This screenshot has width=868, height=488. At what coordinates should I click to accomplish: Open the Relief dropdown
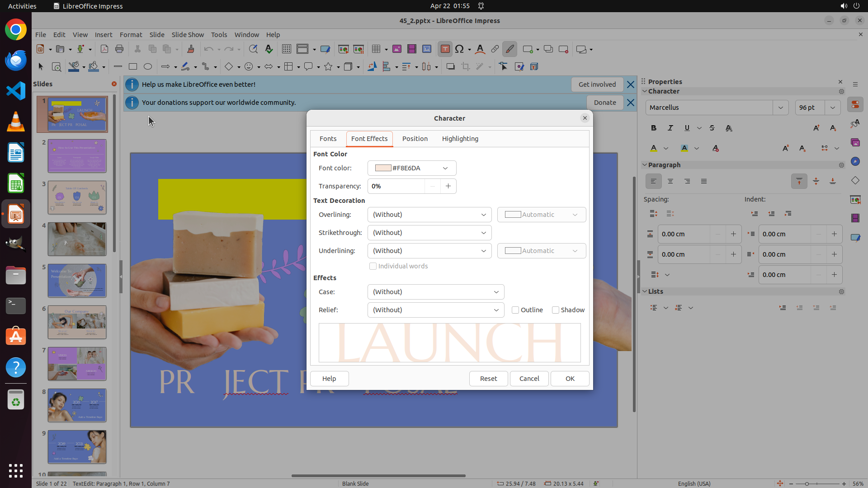click(435, 310)
